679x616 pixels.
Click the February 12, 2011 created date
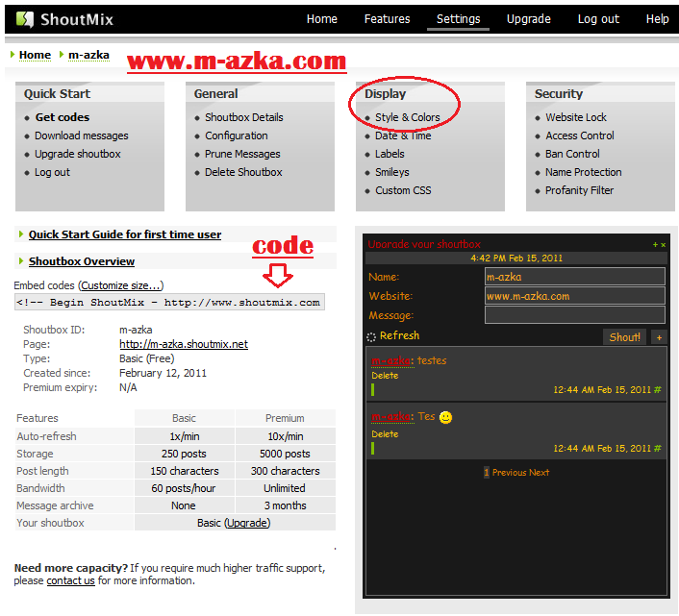click(x=163, y=373)
